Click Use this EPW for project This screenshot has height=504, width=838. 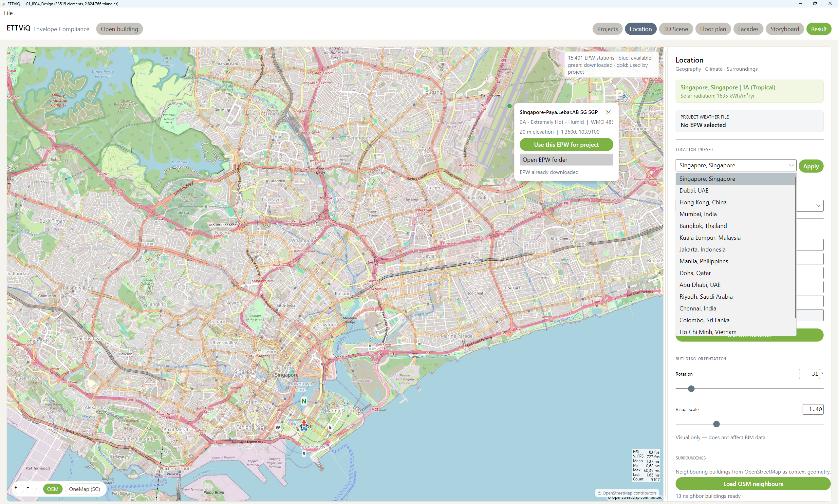(566, 144)
